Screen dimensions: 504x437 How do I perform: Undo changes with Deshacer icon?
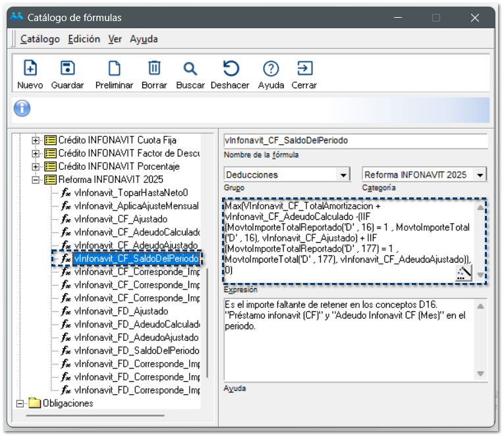[x=231, y=68]
